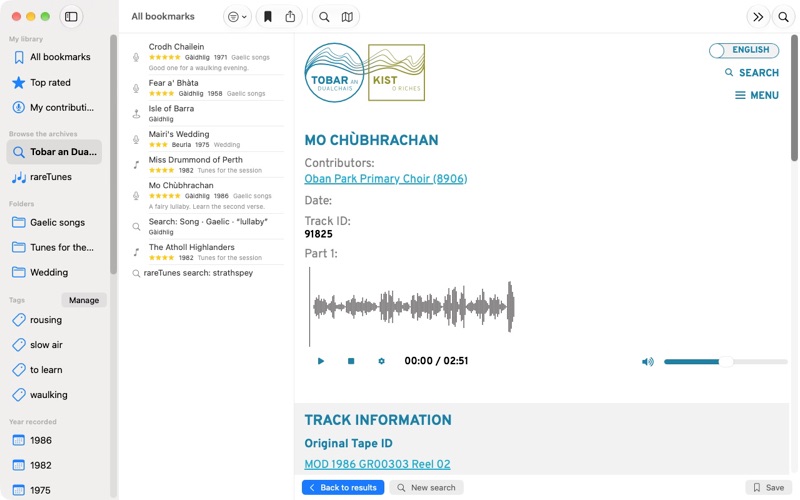This screenshot has width=800, height=500.
Task: Open the MOD 1986 GR00303 Reel 02 link
Action: click(x=378, y=464)
